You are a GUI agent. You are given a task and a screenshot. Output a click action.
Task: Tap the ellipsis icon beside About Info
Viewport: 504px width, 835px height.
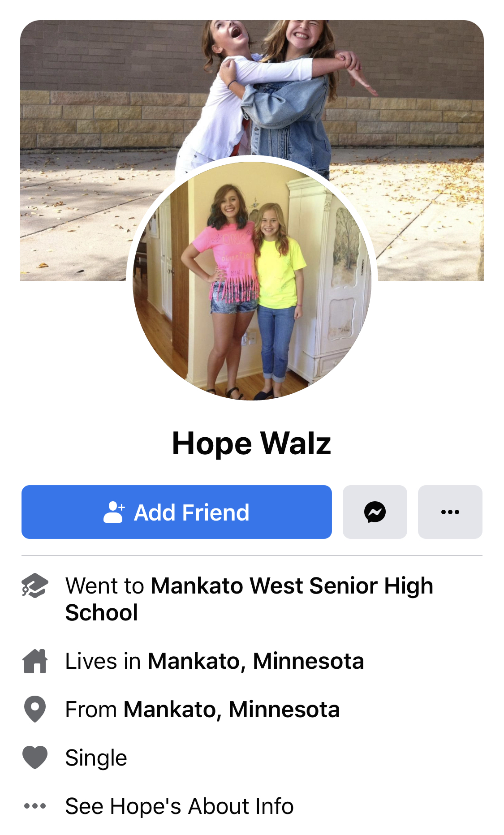[35, 806]
